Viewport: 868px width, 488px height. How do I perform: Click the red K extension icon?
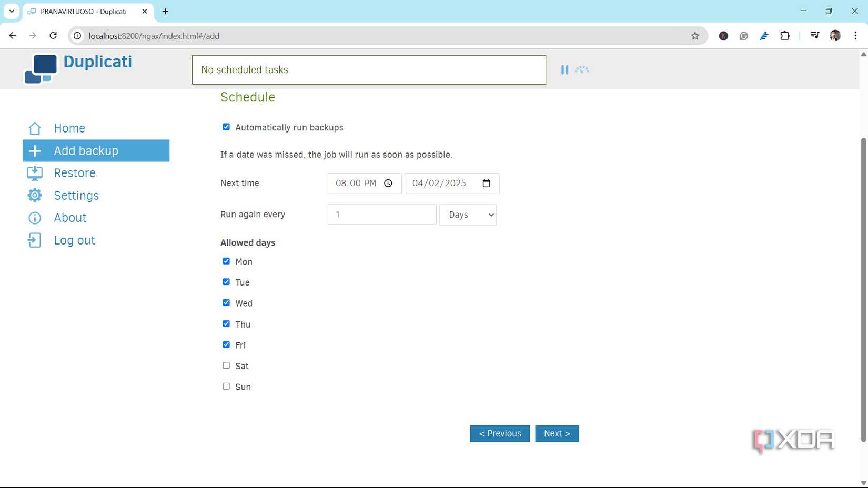click(x=723, y=36)
